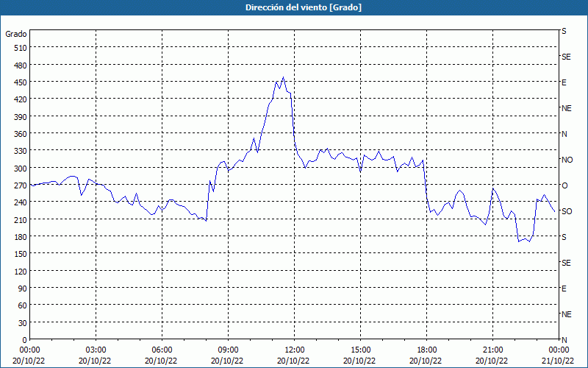Screen dimensions: 588x368
Task: Click the "E" compass label level with 450
Action: point(564,82)
